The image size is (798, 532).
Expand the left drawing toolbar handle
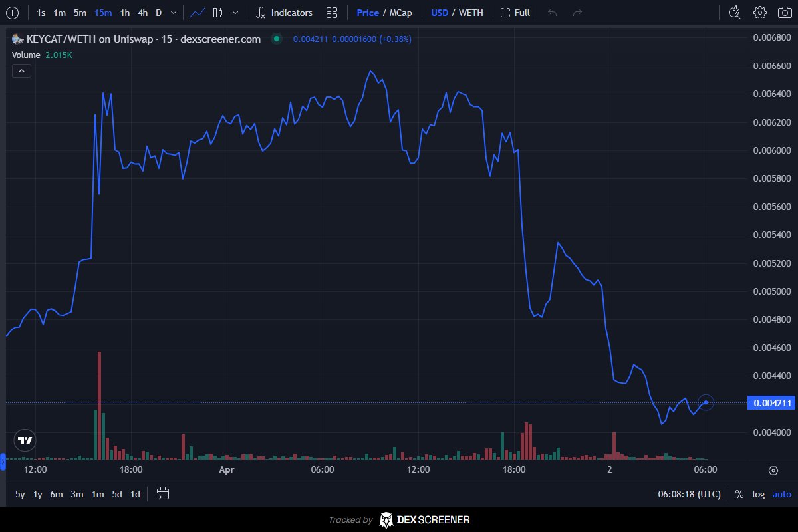click(x=3, y=460)
